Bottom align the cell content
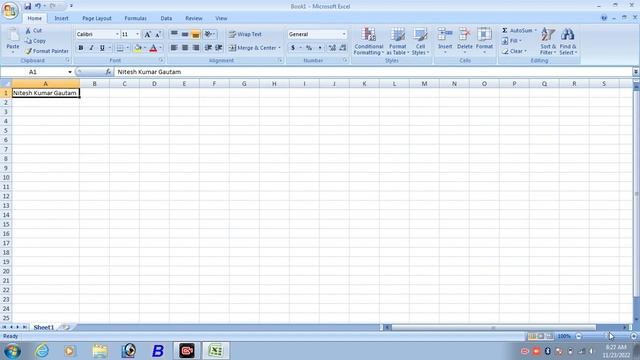 (x=196, y=34)
